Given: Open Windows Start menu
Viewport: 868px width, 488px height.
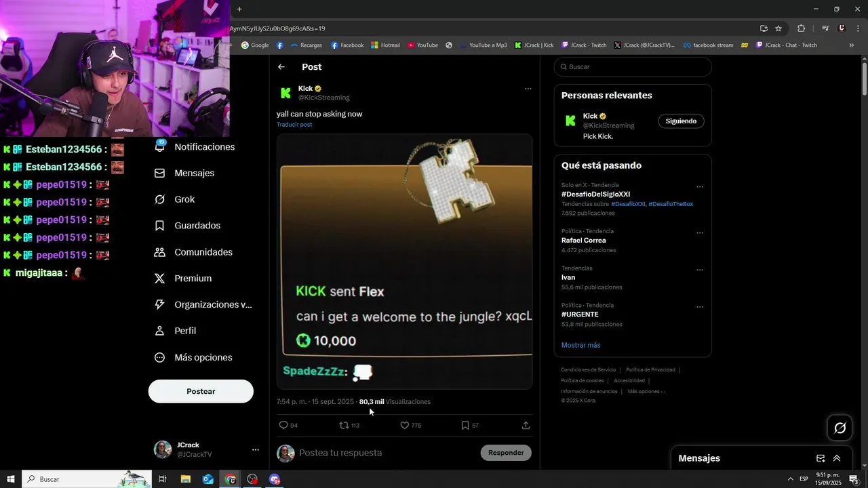Looking at the screenshot, I should pos(11,479).
